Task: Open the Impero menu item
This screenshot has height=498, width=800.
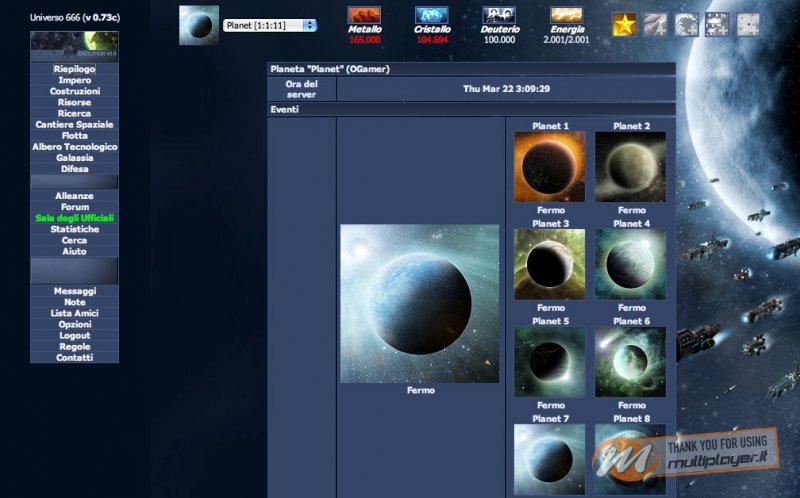Action: (74, 80)
